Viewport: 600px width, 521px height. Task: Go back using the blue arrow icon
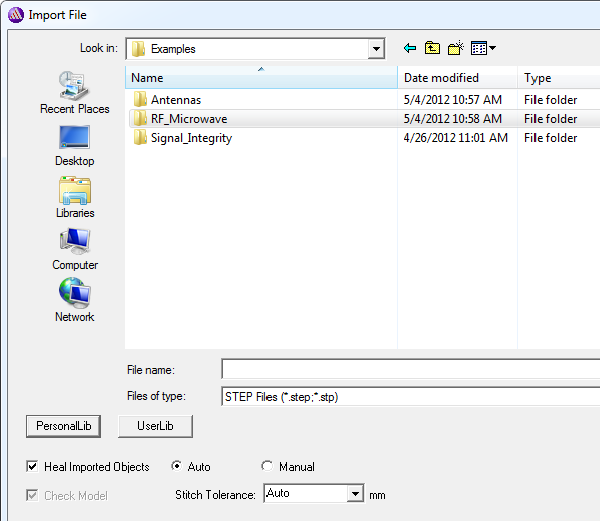point(410,48)
